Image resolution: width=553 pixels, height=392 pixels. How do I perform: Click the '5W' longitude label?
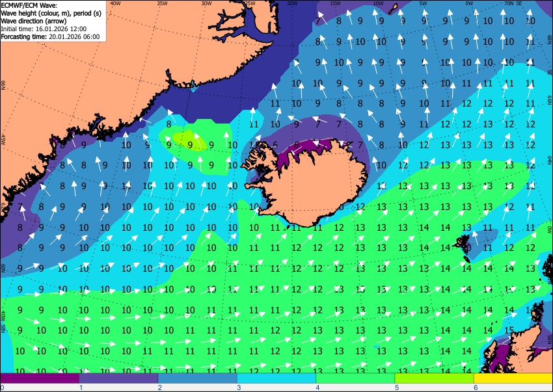(x=423, y=3)
